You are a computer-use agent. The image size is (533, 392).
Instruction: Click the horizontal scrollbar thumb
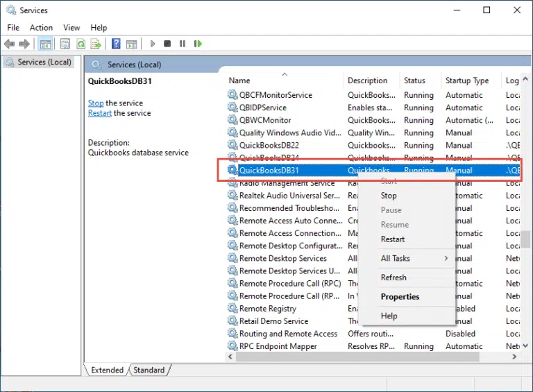(x=357, y=357)
